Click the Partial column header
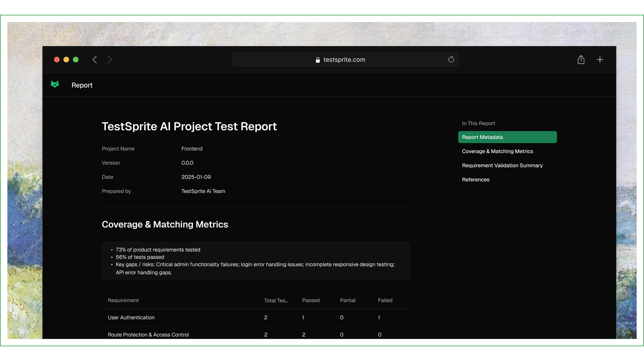Viewport: 644px width, 361px height. (348, 300)
